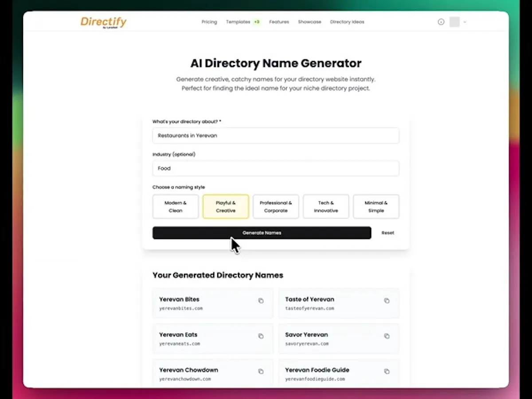Screen dimensions: 532x399
Task: Select the Yerevan Bites card title
Action: pyautogui.click(x=179, y=299)
